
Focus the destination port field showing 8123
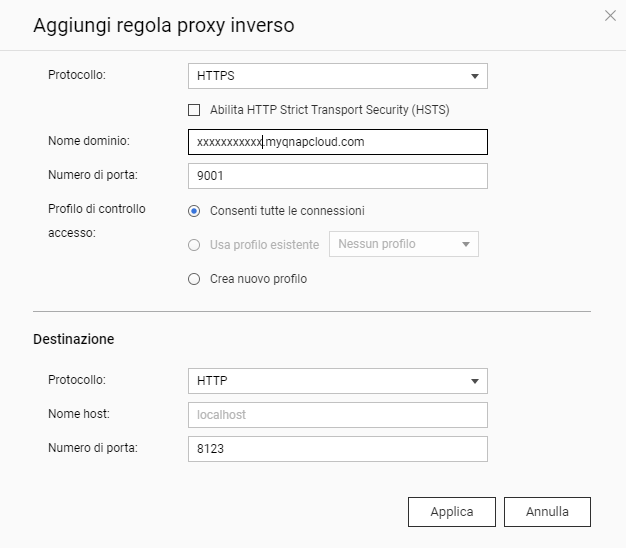pyautogui.click(x=337, y=449)
